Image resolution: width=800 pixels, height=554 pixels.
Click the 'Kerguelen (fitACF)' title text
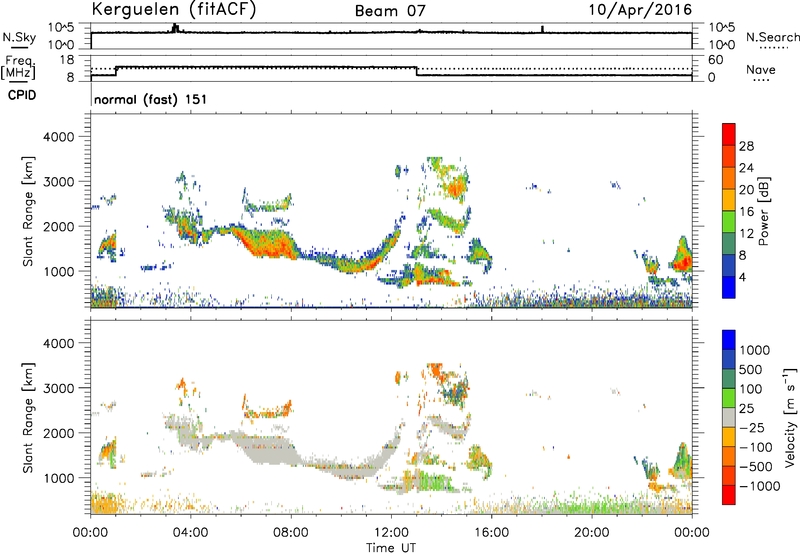tap(174, 10)
